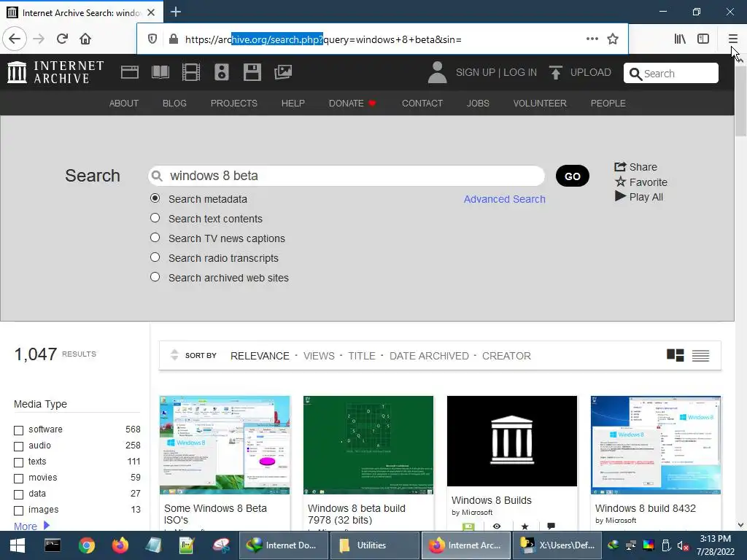Open the images icon in header
The image size is (747, 560).
(283, 72)
